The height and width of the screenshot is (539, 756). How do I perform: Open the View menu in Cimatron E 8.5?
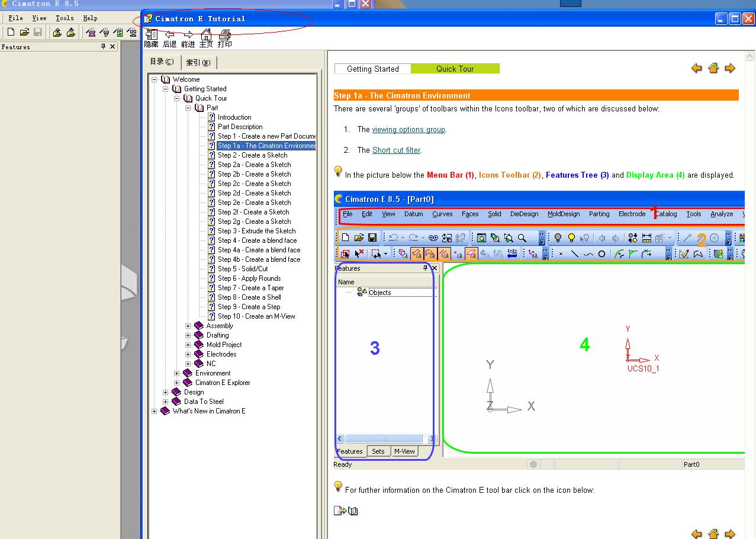[39, 18]
